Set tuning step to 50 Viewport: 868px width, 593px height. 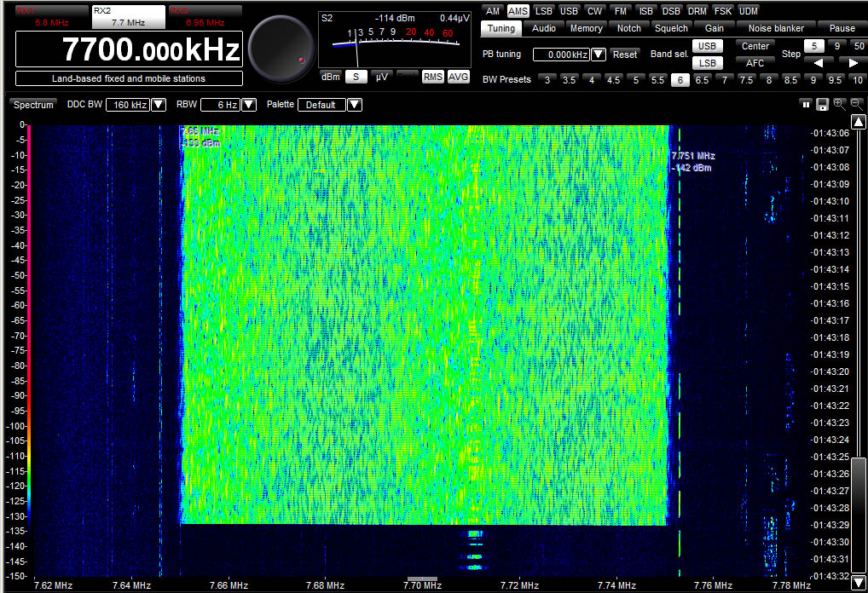pos(859,46)
